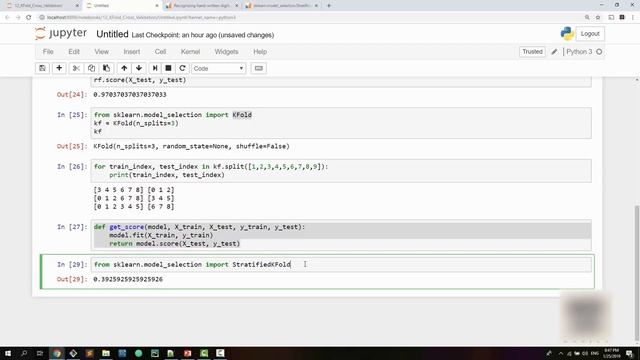Viewport: 640px width, 360px height.
Task: Open the Cell menu
Action: click(x=160, y=52)
